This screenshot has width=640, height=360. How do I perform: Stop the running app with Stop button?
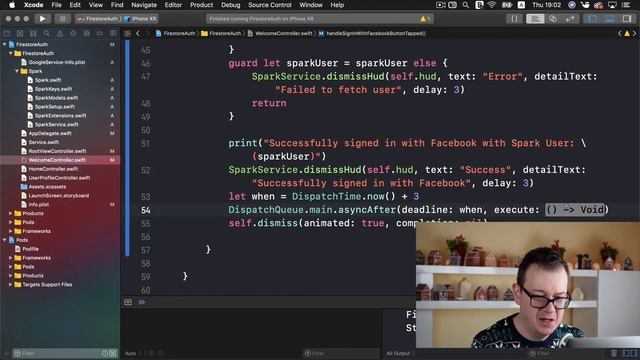point(62,19)
